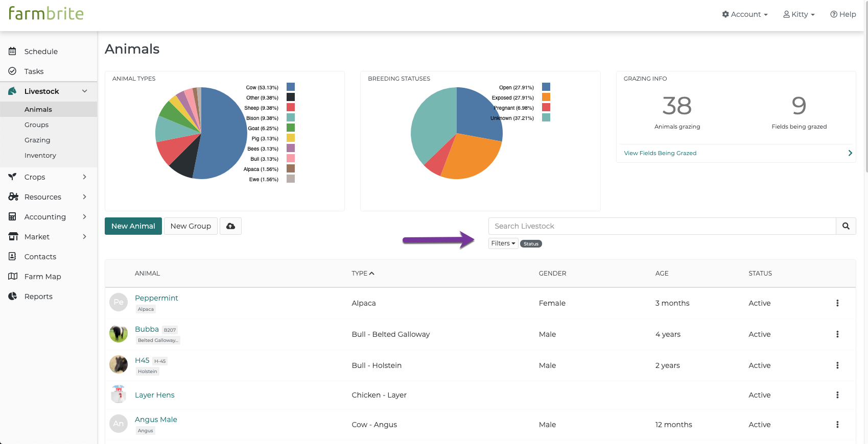Click Layer Hens avatar image

[x=119, y=394]
